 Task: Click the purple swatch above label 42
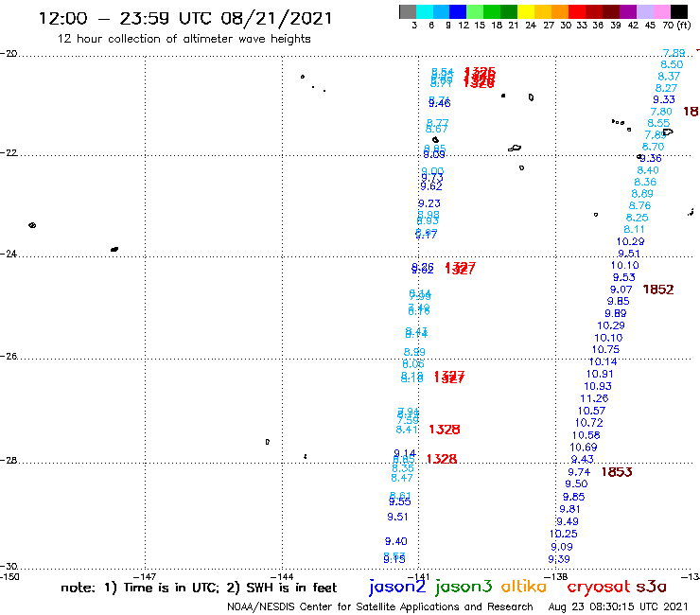(x=628, y=11)
